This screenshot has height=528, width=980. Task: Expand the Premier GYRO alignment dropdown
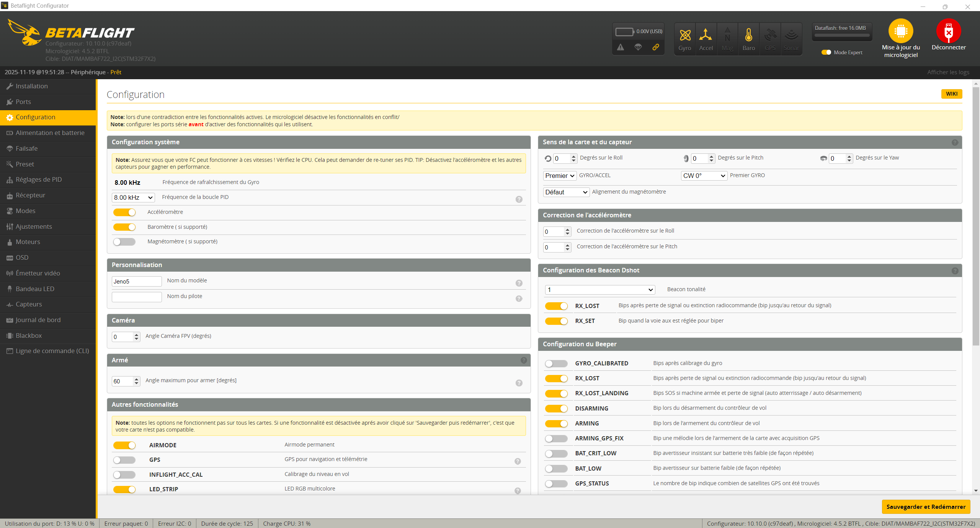[704, 176]
